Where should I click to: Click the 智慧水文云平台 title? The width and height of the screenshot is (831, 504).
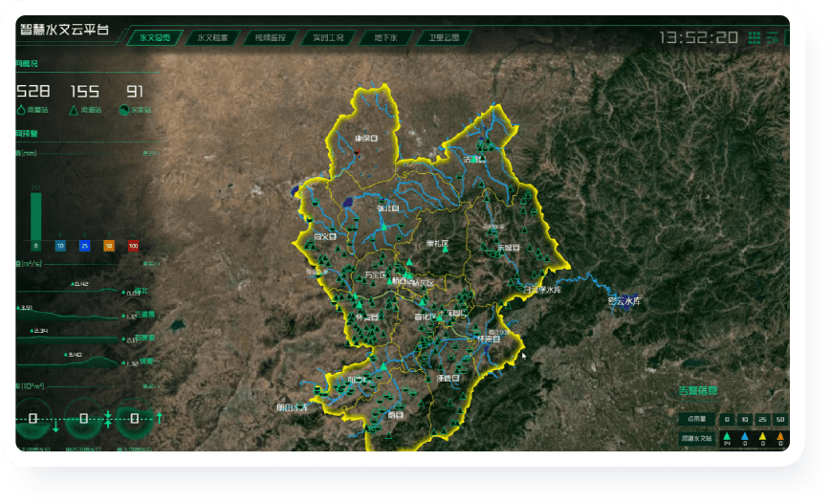65,29
